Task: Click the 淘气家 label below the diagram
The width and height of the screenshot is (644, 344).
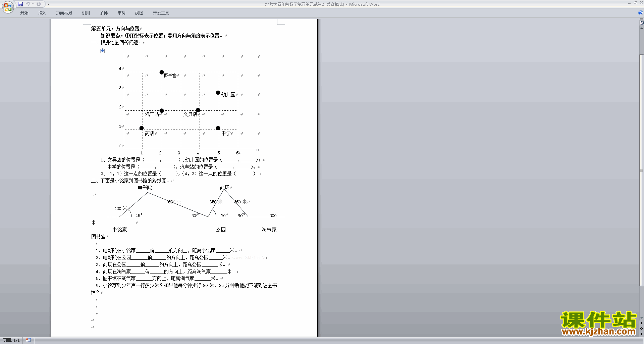Action: pos(269,230)
